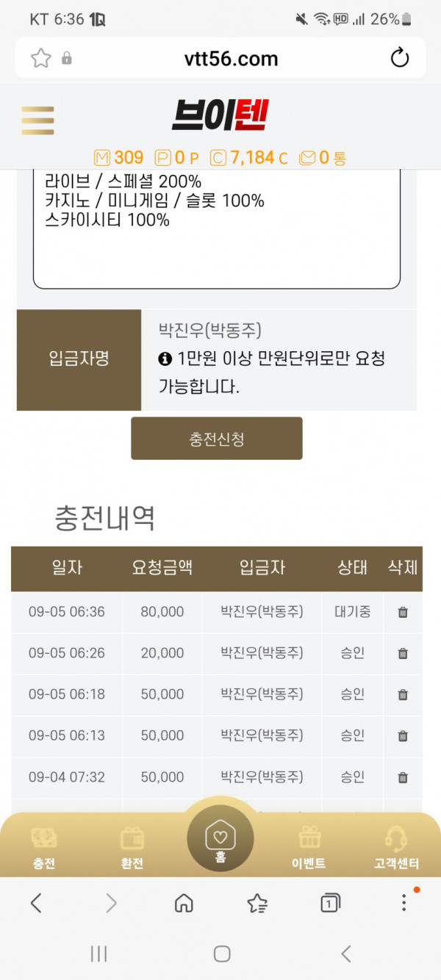Screen dimensions: 441x980
Task: Delete the 09-05 06:18 deposit entry
Action: (x=403, y=694)
